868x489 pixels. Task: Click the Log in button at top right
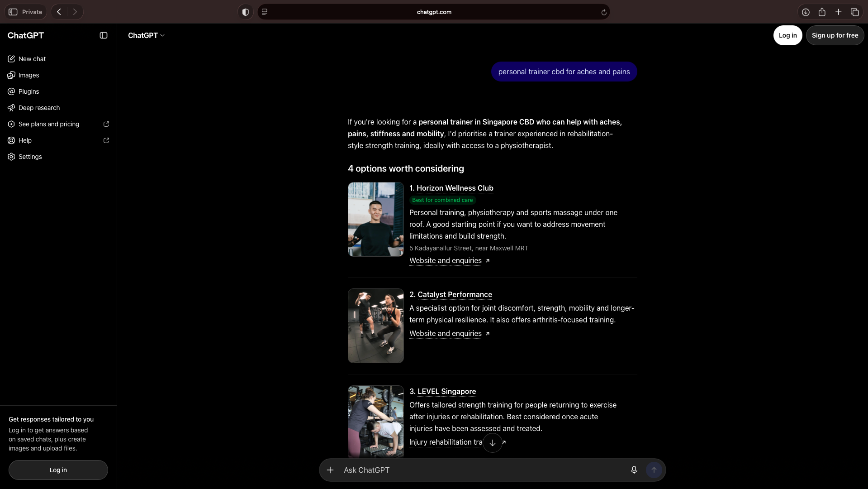coord(787,35)
